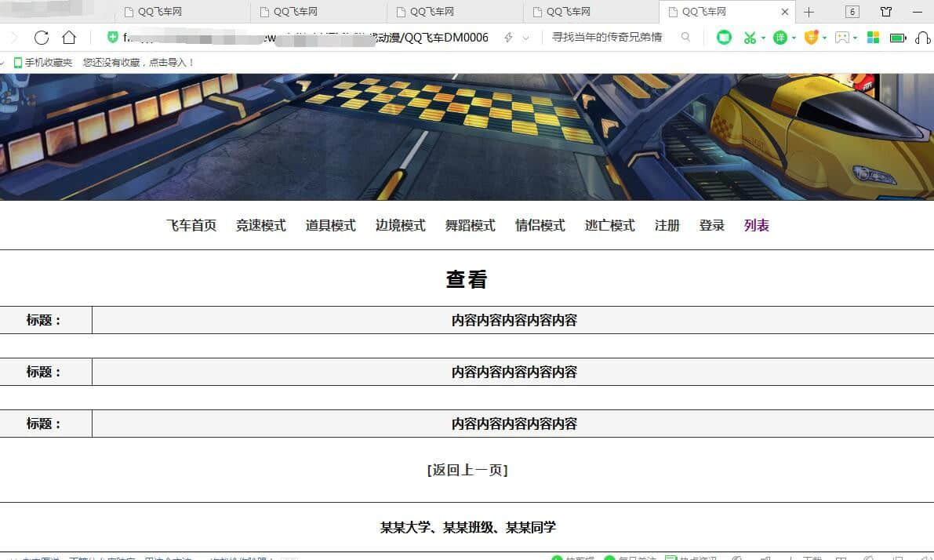Open the 登录 login link
This screenshot has width=934, height=560.
click(711, 226)
